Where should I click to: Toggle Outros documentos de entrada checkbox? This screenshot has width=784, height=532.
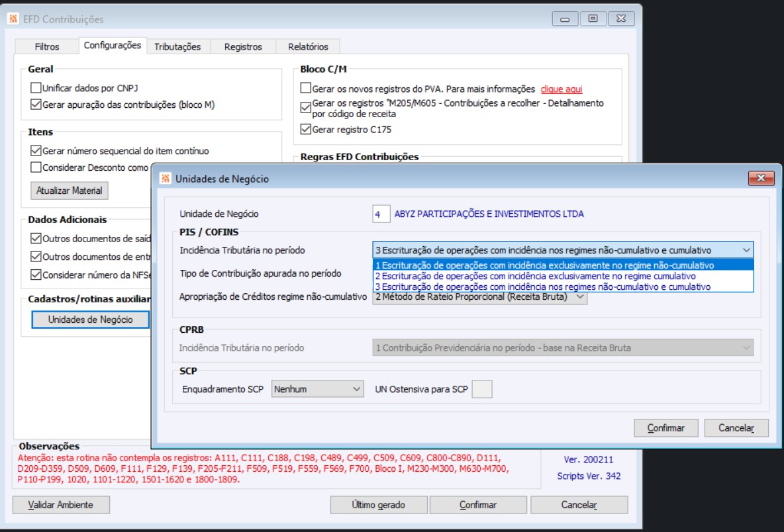pyautogui.click(x=36, y=256)
